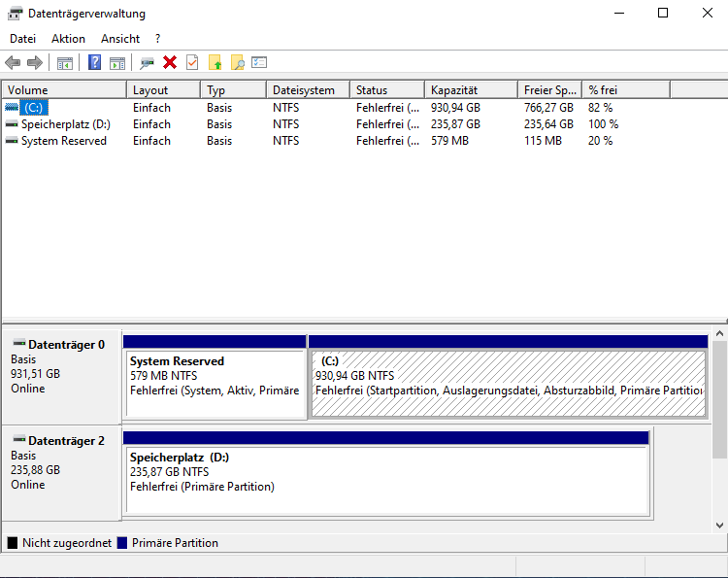Sort by Kapazität column header
The image size is (728, 578).
click(x=470, y=90)
